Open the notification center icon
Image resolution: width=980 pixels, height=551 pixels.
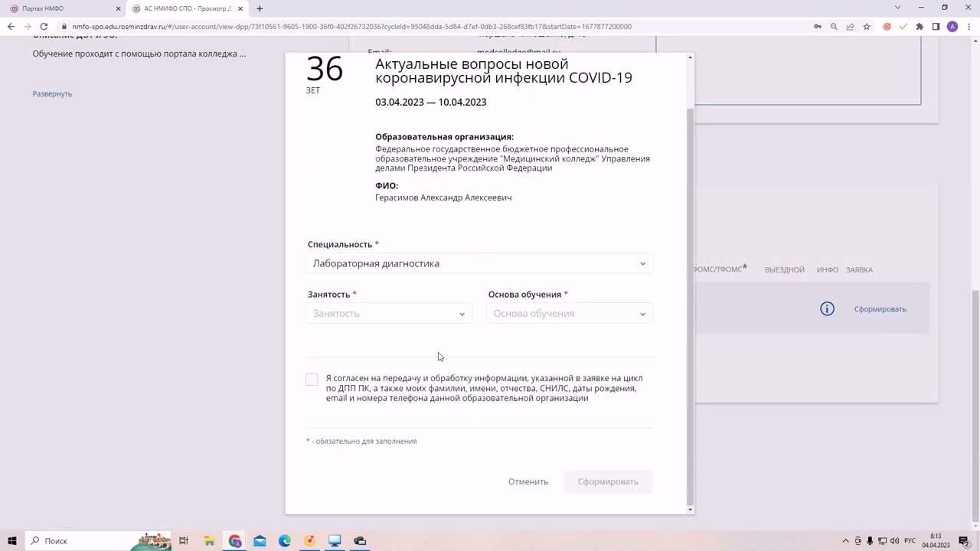pos(964,541)
